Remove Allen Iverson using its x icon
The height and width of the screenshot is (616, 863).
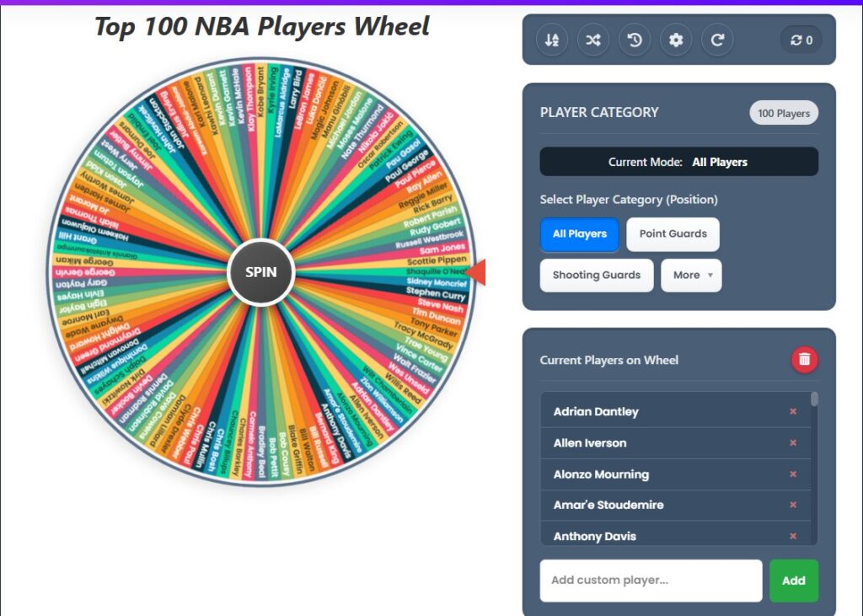(792, 442)
